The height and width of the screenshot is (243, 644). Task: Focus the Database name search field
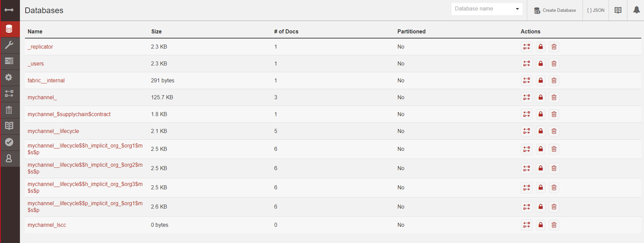pos(481,9)
